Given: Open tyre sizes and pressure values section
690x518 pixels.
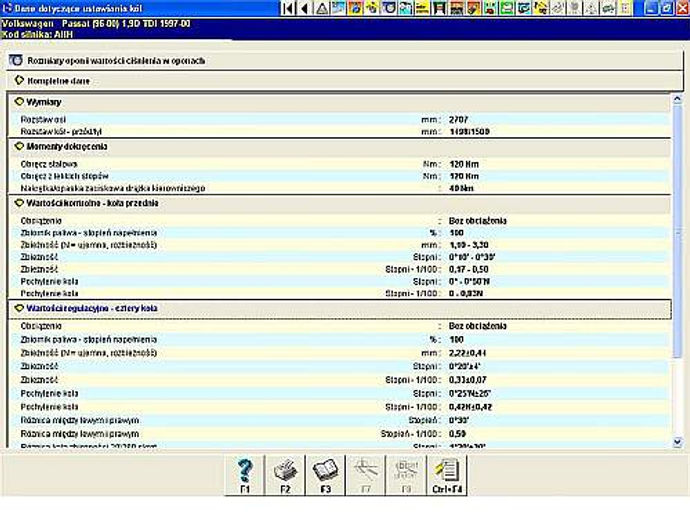Looking at the screenshot, I should click(x=344, y=60).
